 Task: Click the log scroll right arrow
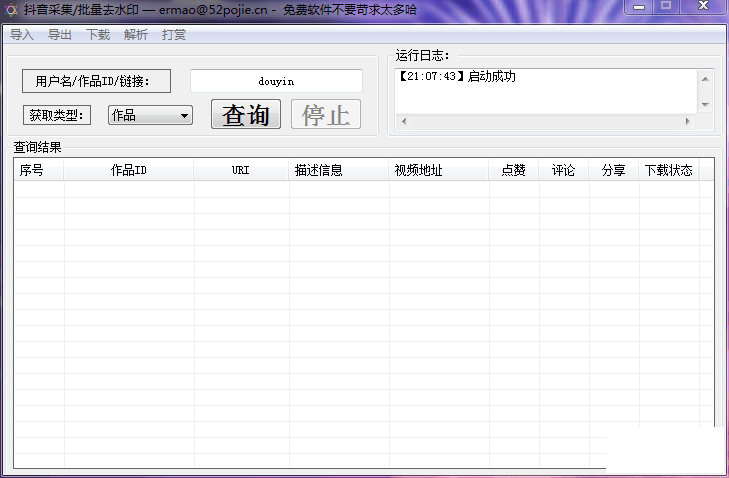(688, 121)
